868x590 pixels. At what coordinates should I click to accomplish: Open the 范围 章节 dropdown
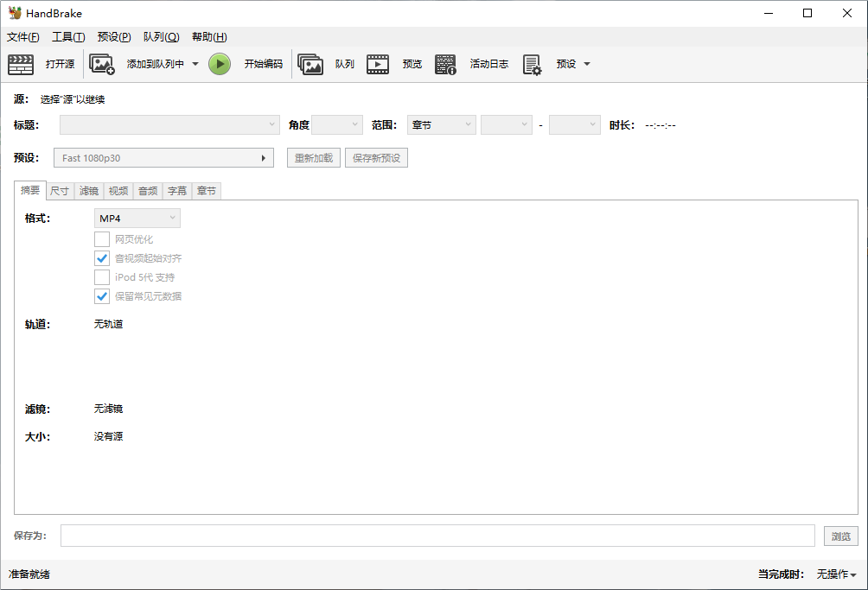pyautogui.click(x=441, y=125)
